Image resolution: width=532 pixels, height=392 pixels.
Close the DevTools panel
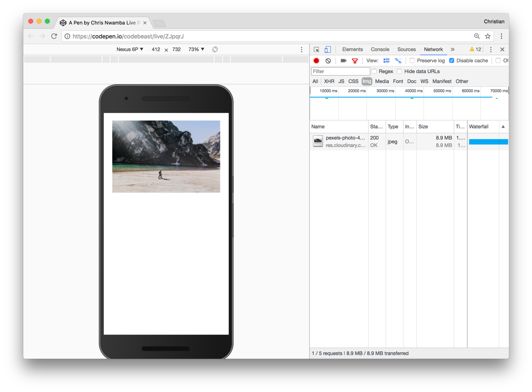[502, 49]
